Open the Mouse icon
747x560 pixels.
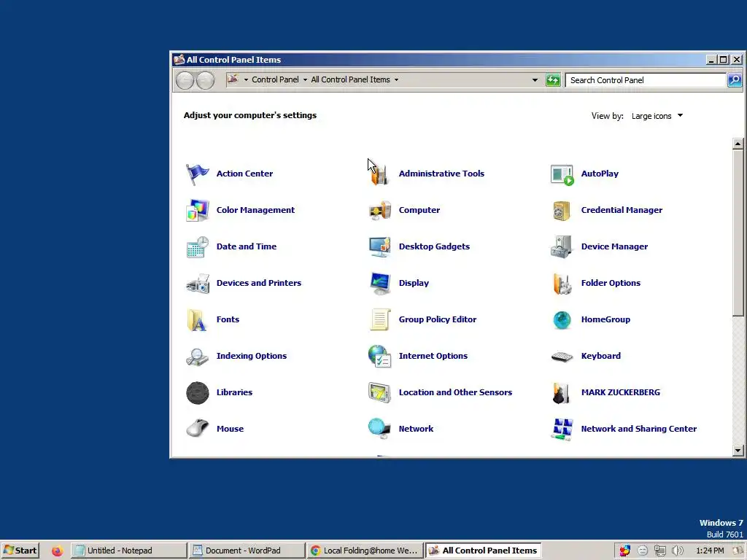tap(197, 429)
